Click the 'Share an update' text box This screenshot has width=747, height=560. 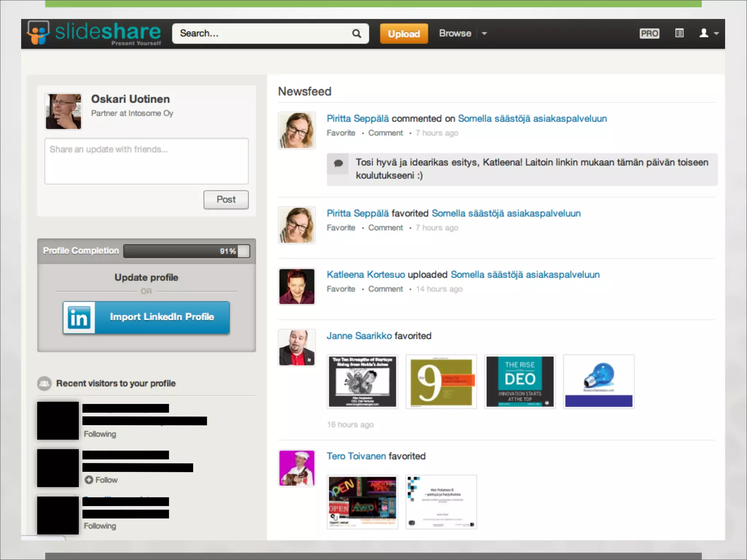point(146,161)
